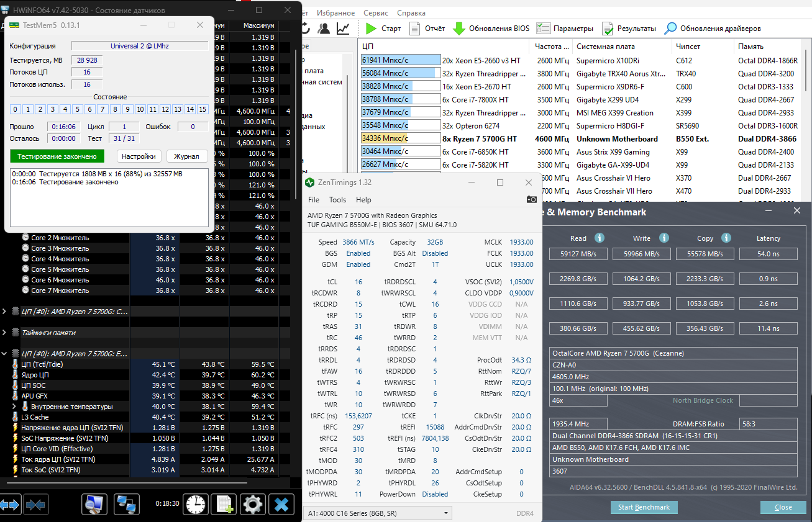Click the BIOS updates green arrow icon
This screenshot has width=812, height=522.
[x=459, y=29]
